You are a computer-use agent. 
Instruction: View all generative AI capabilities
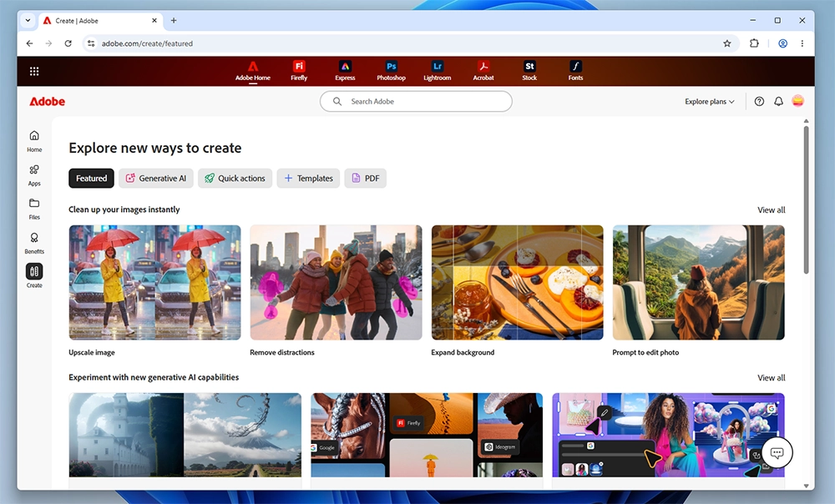coord(771,377)
